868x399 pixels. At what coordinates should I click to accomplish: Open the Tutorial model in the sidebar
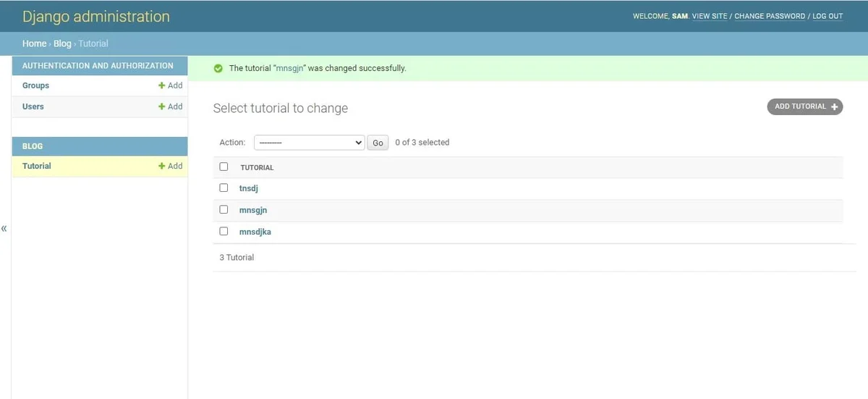pyautogui.click(x=36, y=166)
